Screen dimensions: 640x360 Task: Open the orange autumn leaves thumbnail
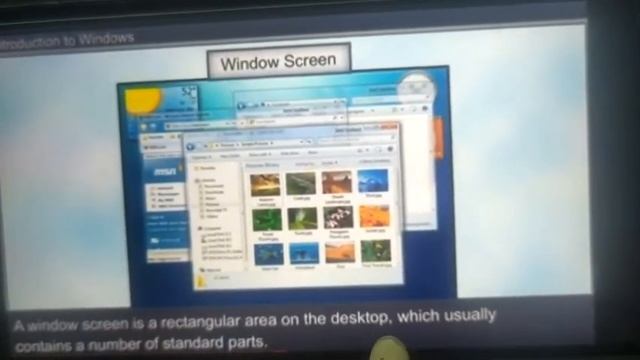pyautogui.click(x=374, y=216)
